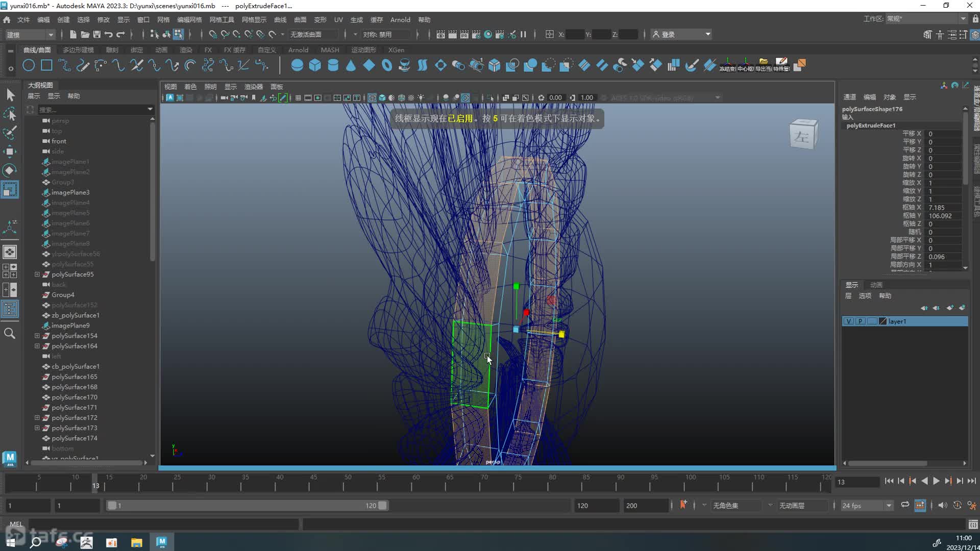Screen dimensions: 980x551
Task: Open File Explorer on the taskbar
Action: coord(137,542)
